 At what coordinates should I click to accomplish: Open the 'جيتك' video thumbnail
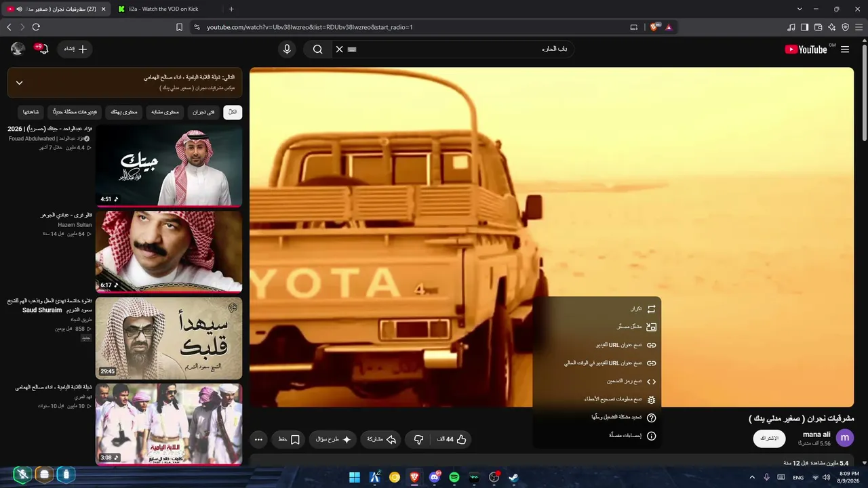pyautogui.click(x=169, y=165)
